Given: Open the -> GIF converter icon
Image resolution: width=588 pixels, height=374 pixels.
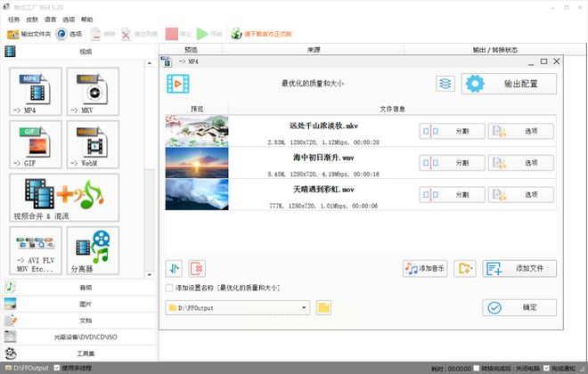Looking at the screenshot, I should pyautogui.click(x=35, y=144).
